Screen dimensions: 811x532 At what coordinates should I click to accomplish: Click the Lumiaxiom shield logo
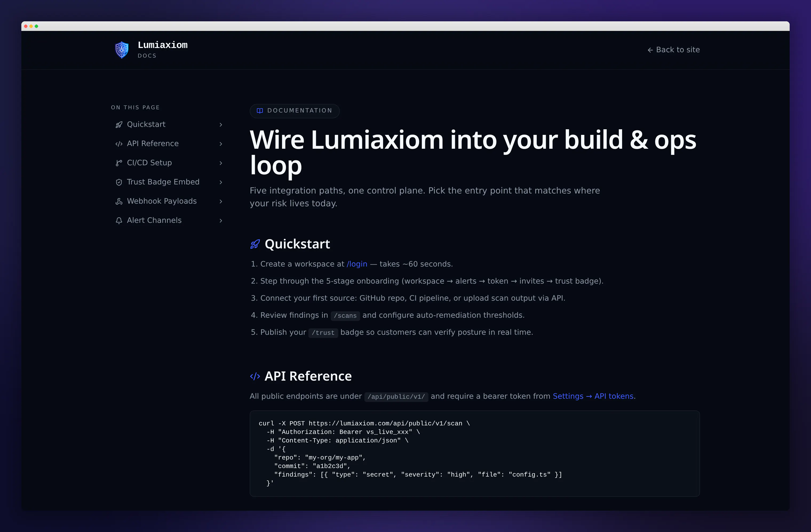[122, 50]
